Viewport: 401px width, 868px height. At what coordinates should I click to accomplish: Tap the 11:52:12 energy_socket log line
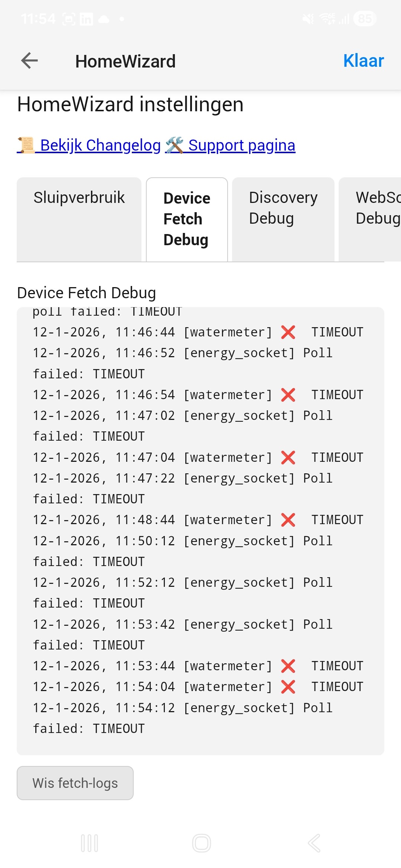tap(182, 583)
